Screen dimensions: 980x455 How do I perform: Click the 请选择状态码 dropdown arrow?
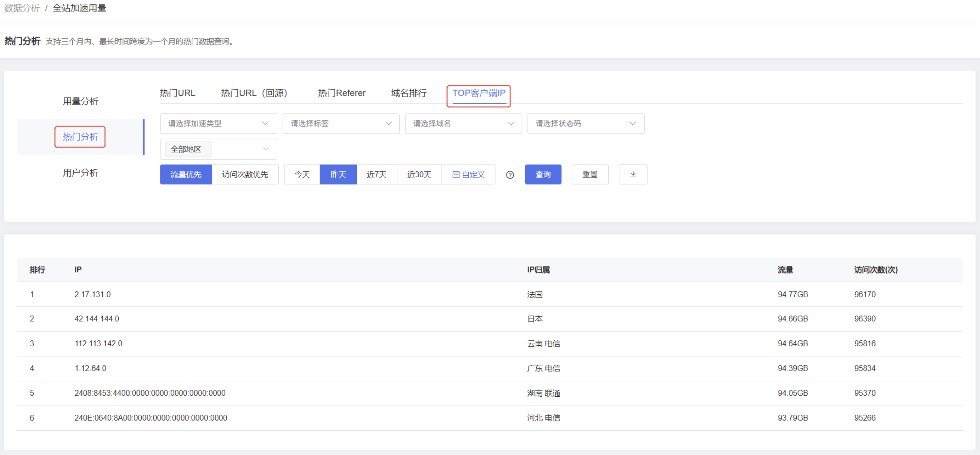633,124
